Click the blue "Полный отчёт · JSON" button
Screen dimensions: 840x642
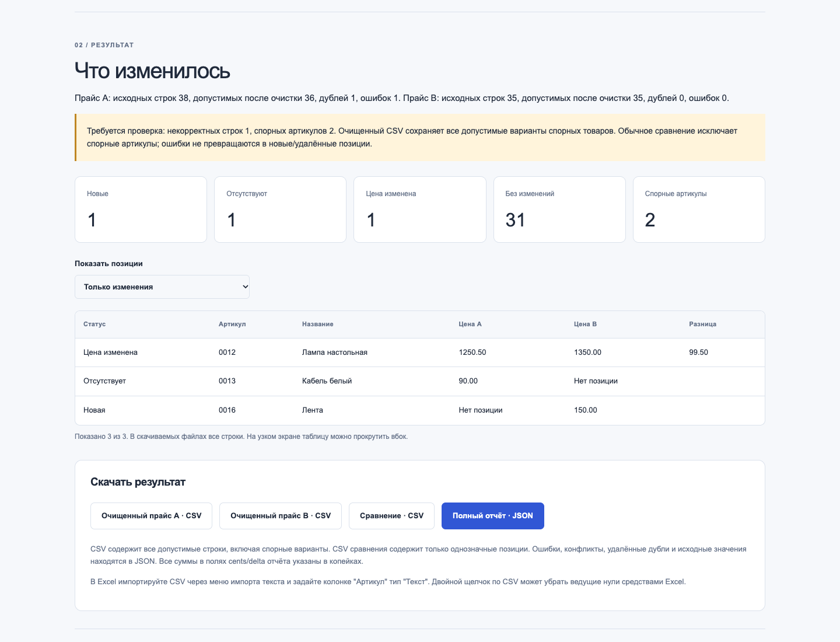coord(493,516)
